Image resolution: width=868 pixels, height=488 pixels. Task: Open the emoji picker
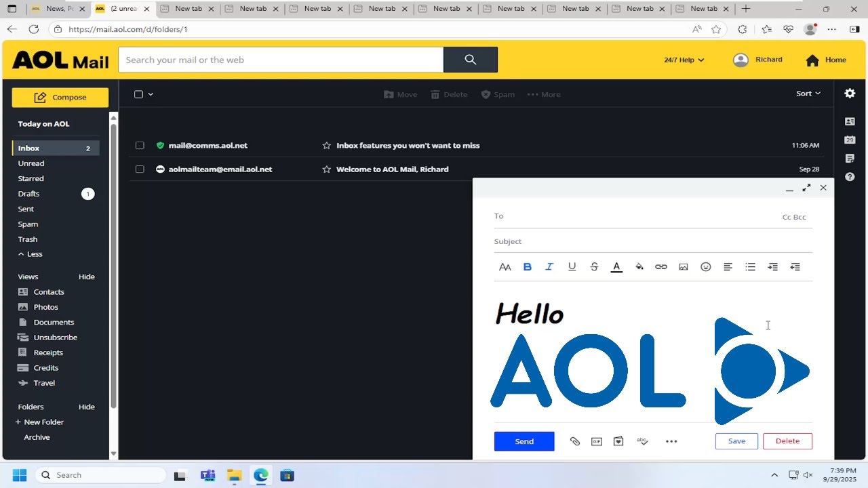click(706, 267)
